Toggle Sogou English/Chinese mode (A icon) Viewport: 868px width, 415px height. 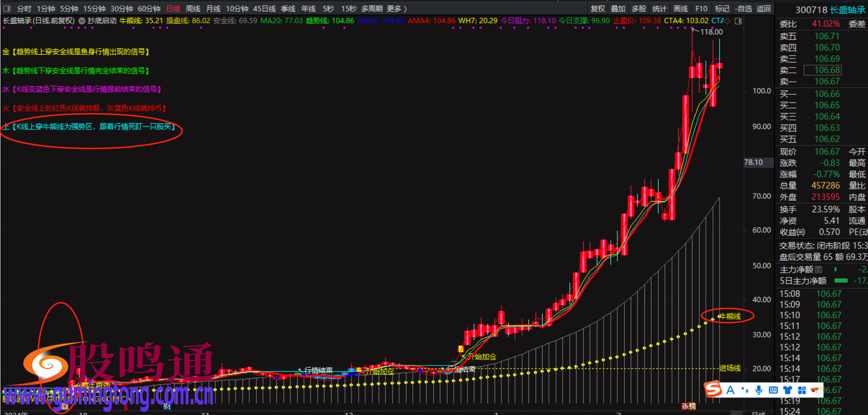coord(731,390)
